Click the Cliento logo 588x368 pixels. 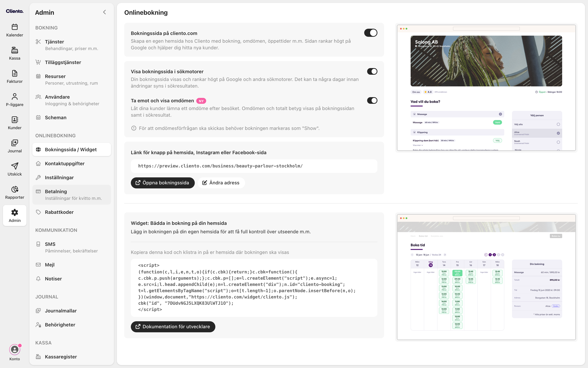[x=15, y=11]
